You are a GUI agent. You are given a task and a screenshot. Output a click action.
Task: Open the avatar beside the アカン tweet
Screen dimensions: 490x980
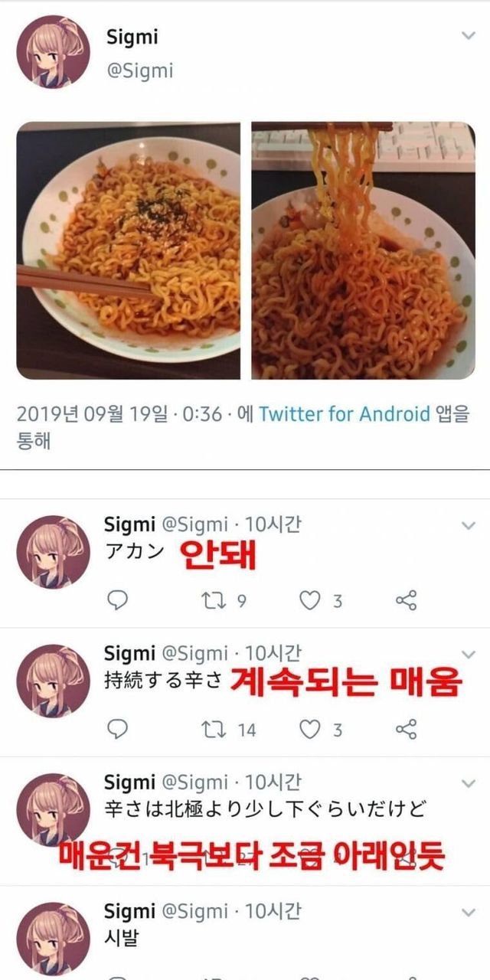53,551
